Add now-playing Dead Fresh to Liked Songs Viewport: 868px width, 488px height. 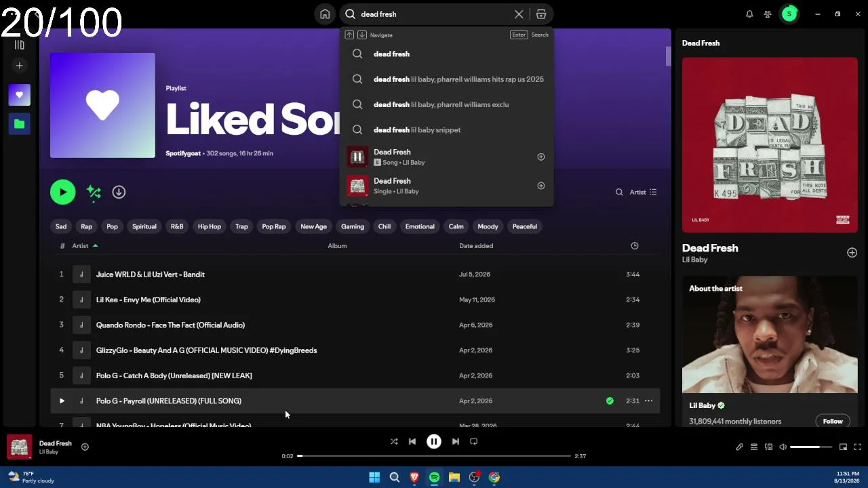[x=85, y=447]
